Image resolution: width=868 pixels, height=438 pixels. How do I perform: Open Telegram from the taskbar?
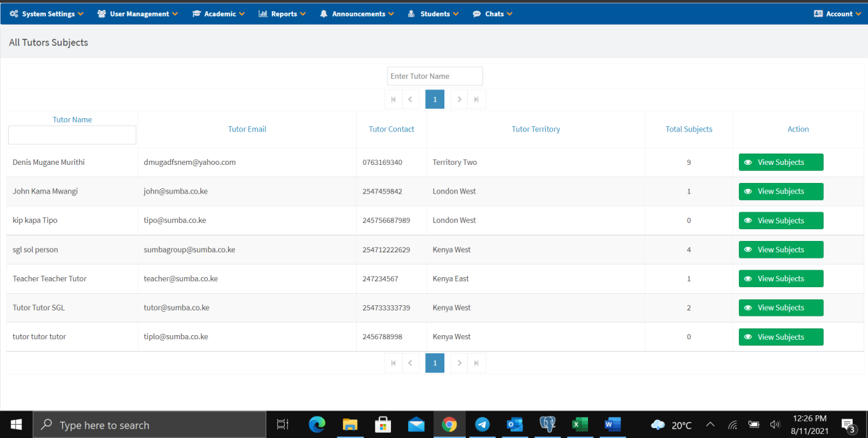coord(482,425)
